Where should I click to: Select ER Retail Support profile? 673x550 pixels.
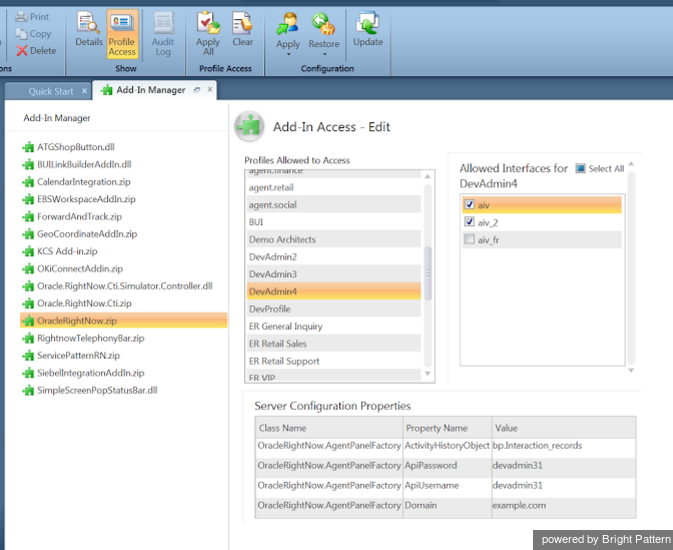[334, 361]
